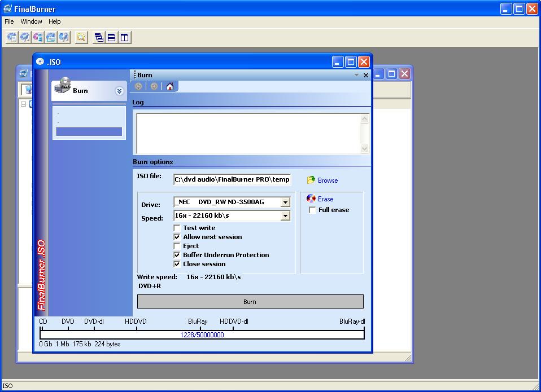
Task: Disable Buffer Underrun Protection
Action: tap(177, 255)
